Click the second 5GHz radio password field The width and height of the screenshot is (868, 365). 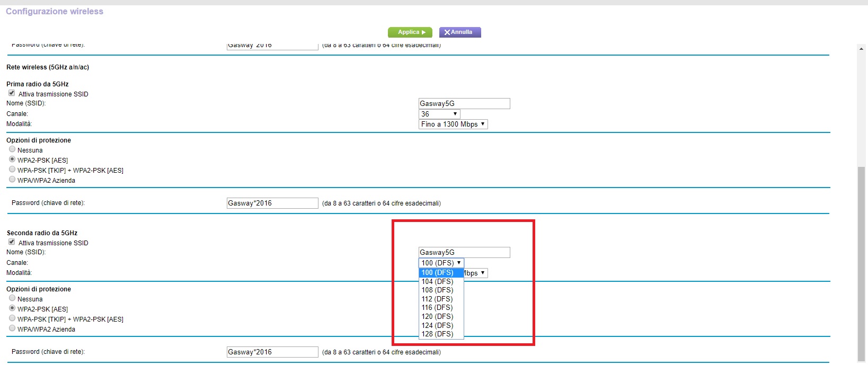272,352
